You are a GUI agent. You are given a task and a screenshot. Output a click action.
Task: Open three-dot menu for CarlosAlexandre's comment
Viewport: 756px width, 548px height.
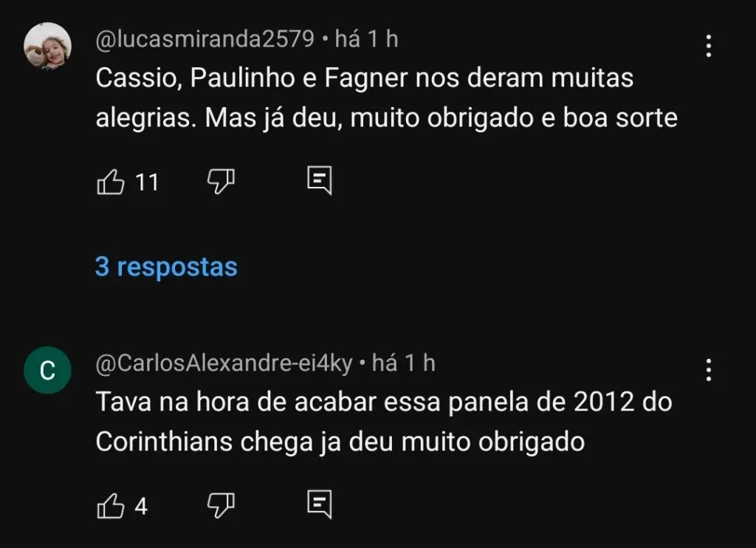708,369
